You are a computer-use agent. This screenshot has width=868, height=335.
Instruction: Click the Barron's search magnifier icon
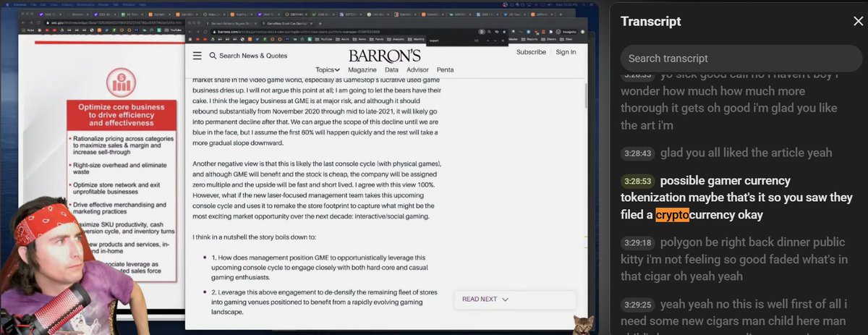click(x=213, y=56)
